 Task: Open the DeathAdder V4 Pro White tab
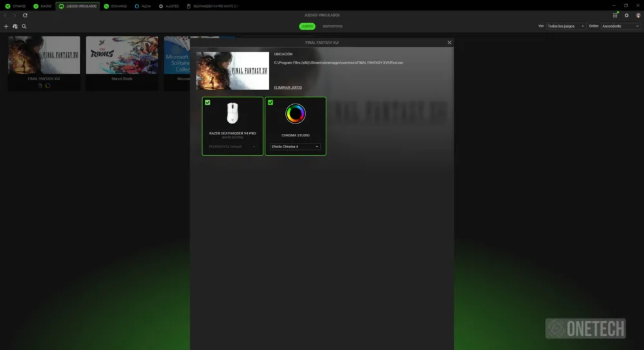[x=213, y=6]
